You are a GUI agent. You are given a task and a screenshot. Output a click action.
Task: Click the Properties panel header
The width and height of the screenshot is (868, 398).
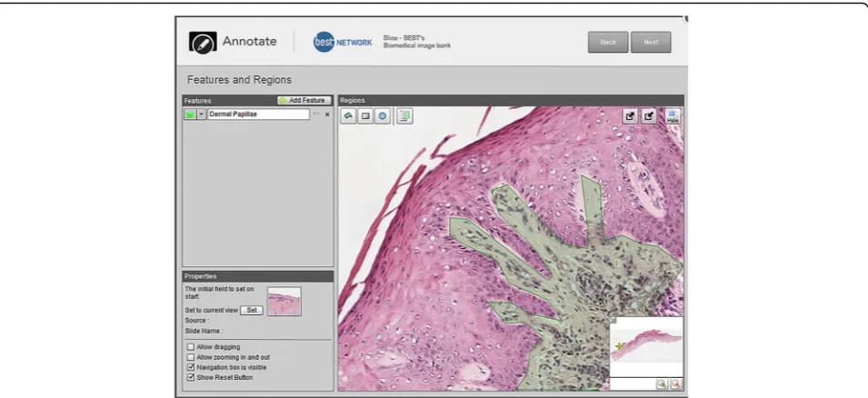tap(258, 276)
